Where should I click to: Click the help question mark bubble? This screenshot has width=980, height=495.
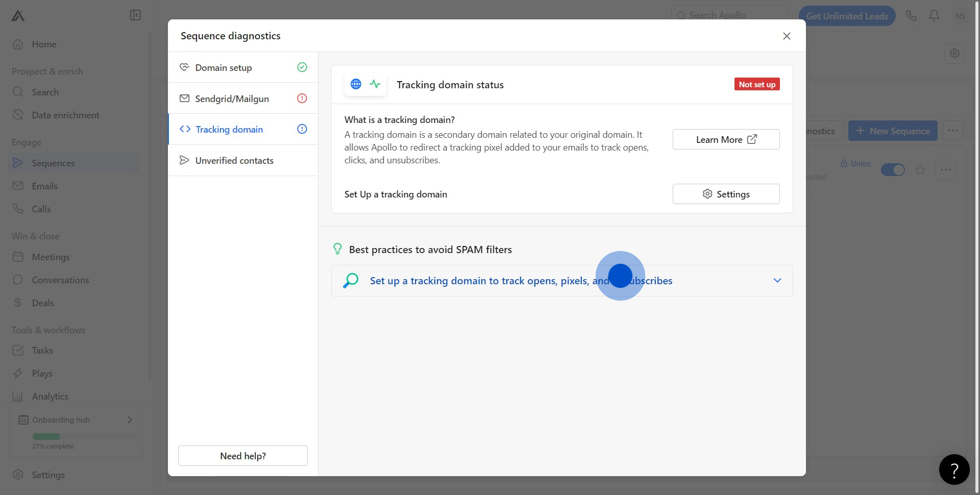pyautogui.click(x=954, y=469)
